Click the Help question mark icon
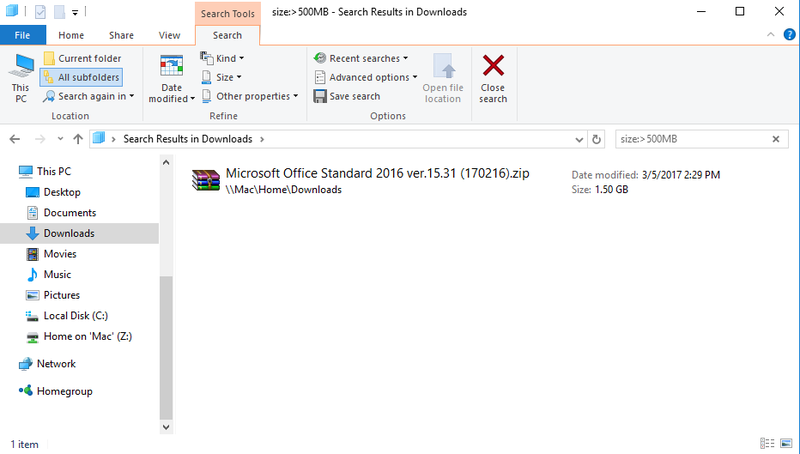 (789, 35)
